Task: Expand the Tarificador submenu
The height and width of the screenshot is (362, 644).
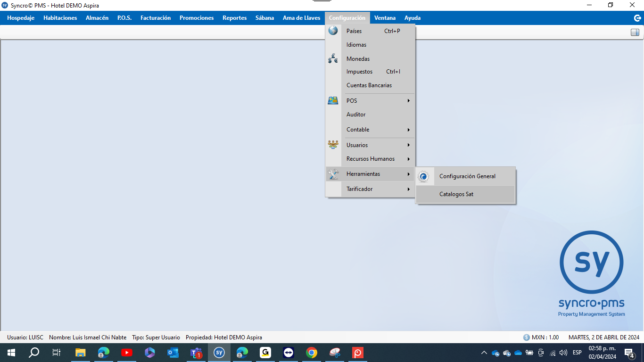Action: [x=370, y=189]
